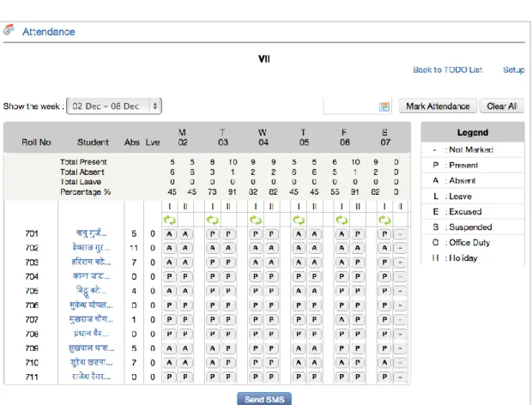Image resolution: width=532 pixels, height=405 pixels.
Task: Click the green refresh icon under Saturday 07
Action: click(384, 221)
